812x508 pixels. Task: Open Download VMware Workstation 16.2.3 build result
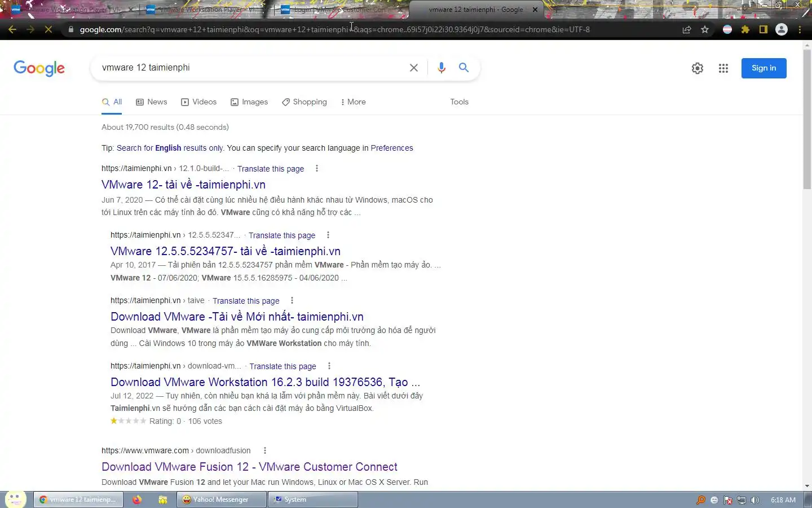point(265,382)
